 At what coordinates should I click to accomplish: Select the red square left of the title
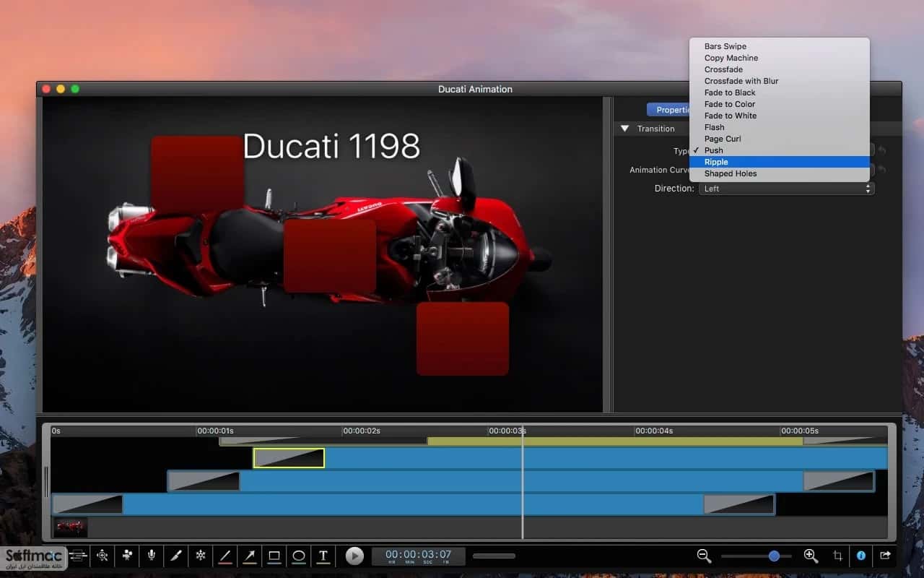tap(197, 172)
